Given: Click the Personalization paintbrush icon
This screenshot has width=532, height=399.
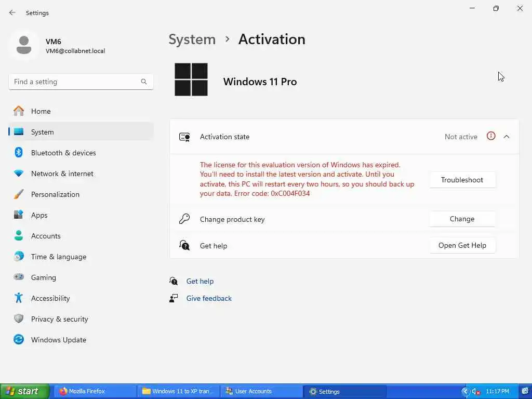Looking at the screenshot, I should (19, 194).
